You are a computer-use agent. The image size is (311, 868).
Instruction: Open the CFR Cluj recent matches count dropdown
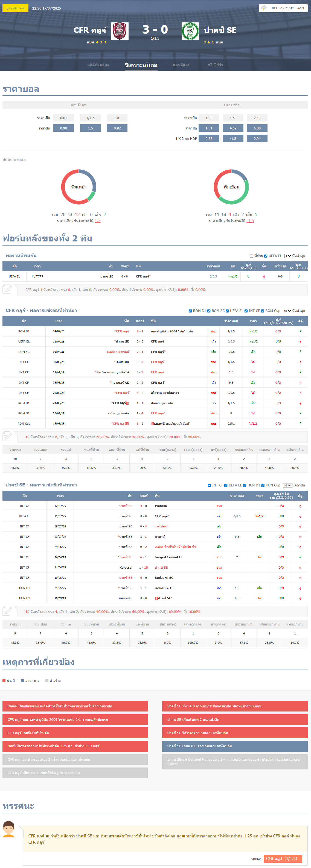click(x=287, y=311)
